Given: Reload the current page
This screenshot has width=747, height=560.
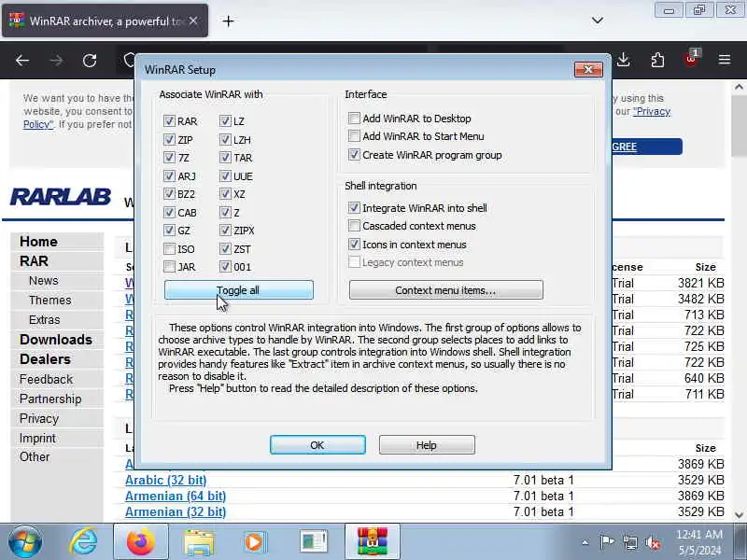Looking at the screenshot, I should 90,61.
